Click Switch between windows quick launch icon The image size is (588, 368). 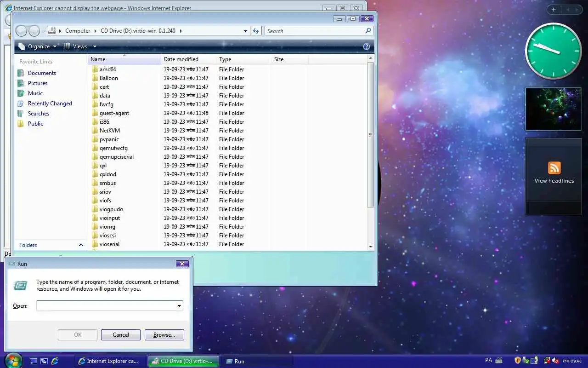coord(44,361)
